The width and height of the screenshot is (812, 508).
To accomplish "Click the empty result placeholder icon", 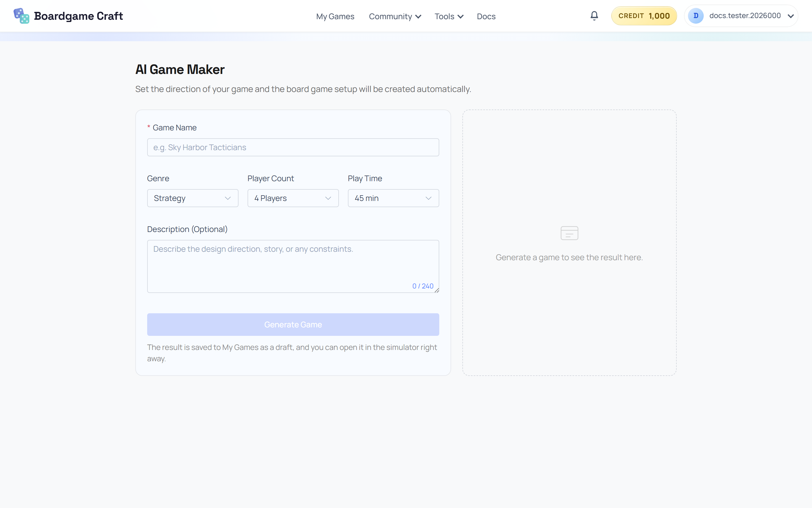I will [569, 233].
